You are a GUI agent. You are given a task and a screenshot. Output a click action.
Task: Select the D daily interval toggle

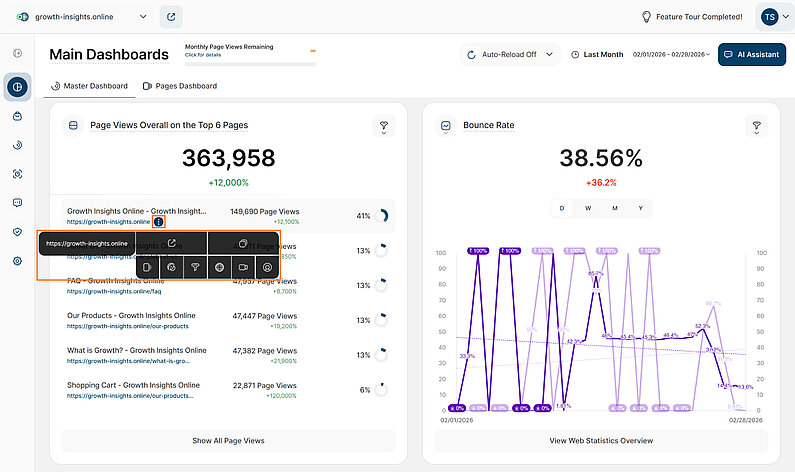pyautogui.click(x=561, y=208)
